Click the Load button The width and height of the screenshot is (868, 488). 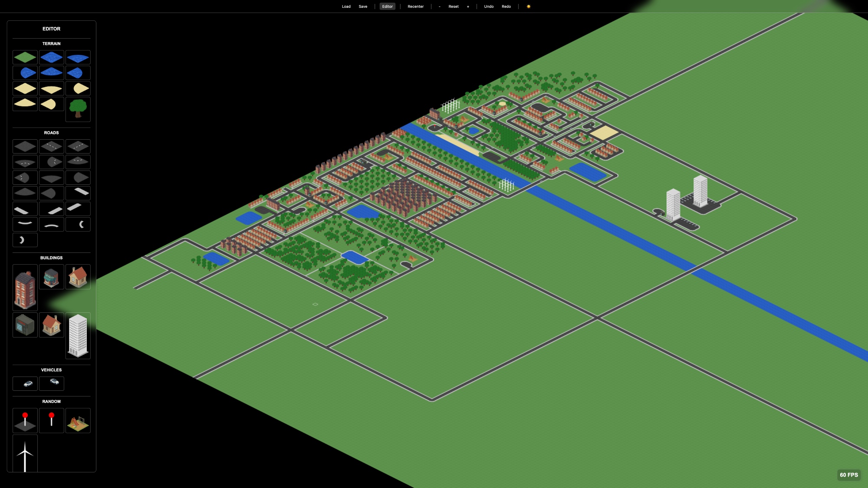pos(346,7)
